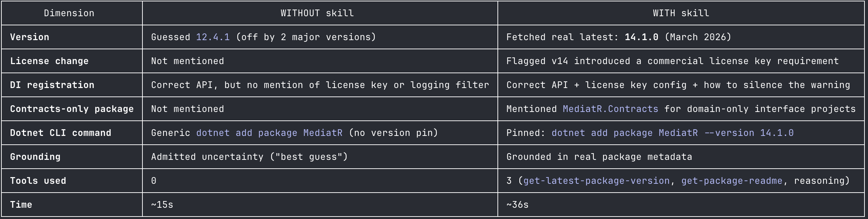
Task: Click the Dotnet CLI command row label
Action: [x=61, y=133]
